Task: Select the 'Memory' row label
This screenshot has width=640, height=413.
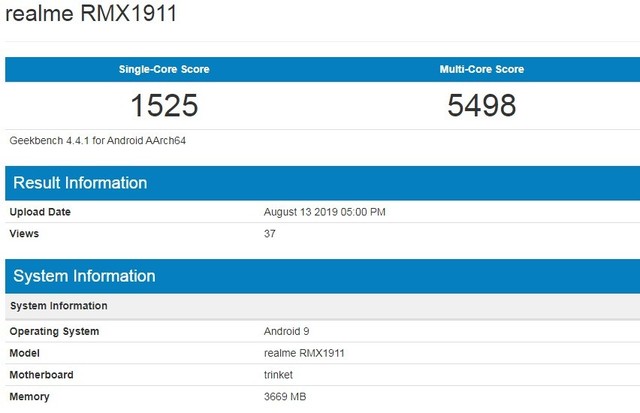Action: 29,397
